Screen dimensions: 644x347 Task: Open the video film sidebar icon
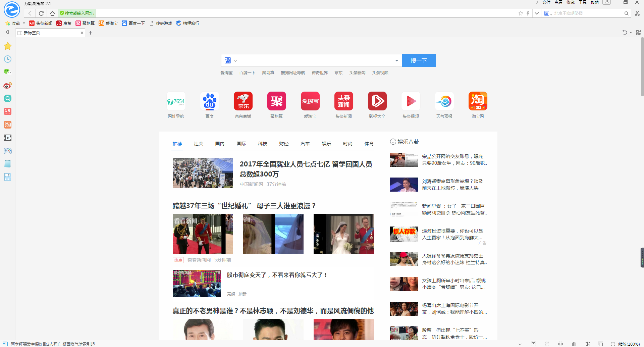click(x=8, y=138)
